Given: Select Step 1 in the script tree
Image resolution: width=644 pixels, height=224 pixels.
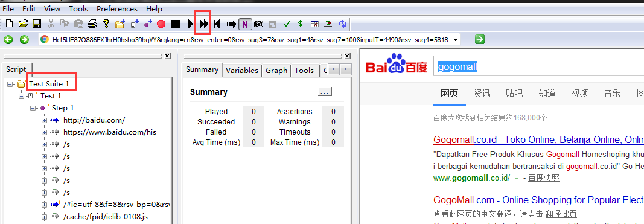Looking at the screenshot, I should tap(63, 108).
